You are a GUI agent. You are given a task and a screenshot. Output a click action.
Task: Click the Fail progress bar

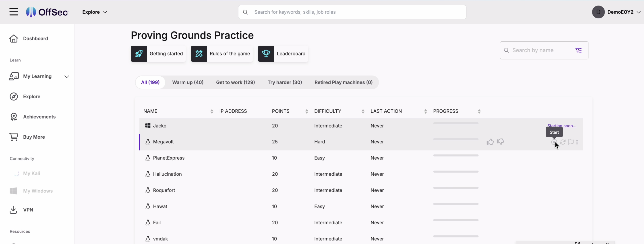[x=456, y=220]
